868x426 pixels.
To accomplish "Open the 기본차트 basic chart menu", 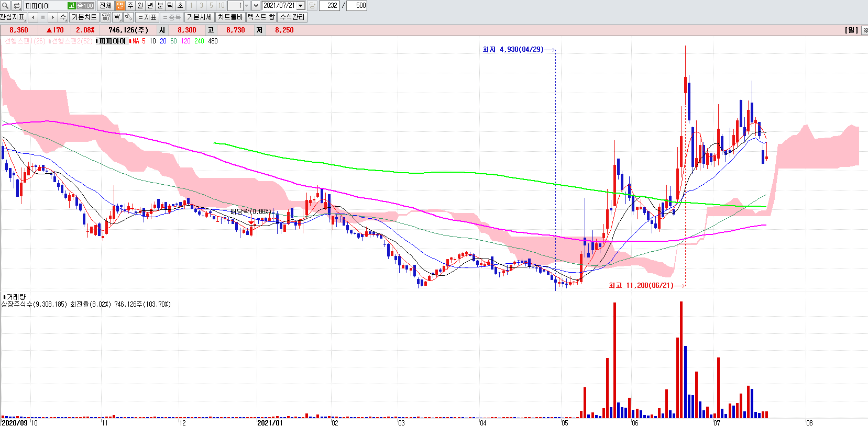I will (84, 17).
